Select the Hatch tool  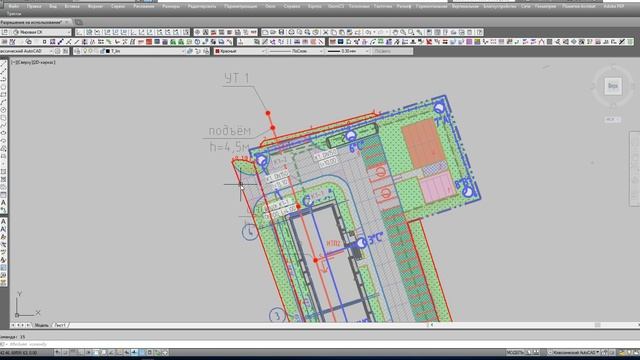tap(3, 172)
